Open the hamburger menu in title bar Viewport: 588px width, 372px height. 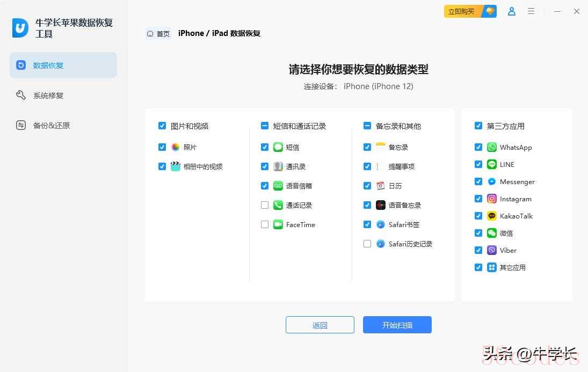531,11
